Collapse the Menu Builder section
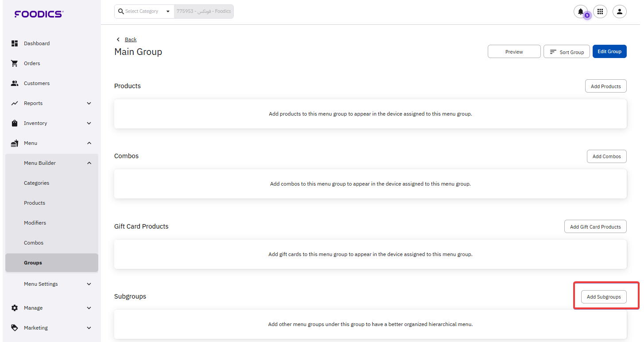The height and width of the screenshot is (342, 644). coord(89,163)
